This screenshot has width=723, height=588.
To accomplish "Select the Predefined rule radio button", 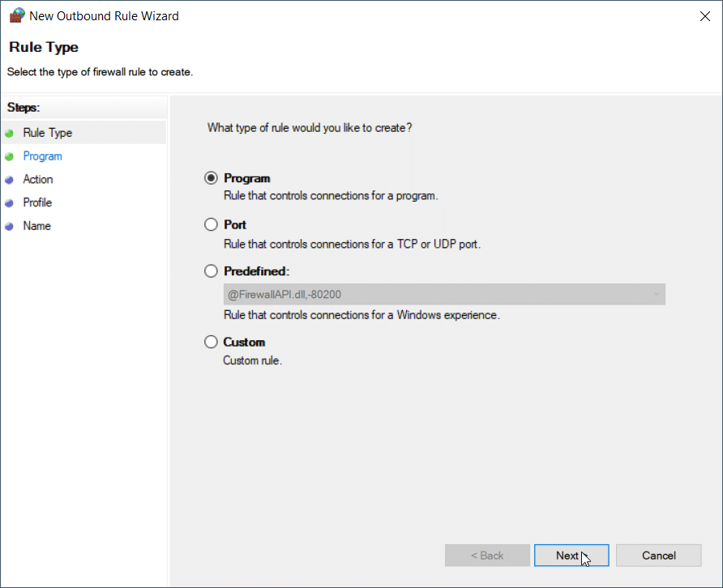I will (212, 271).
